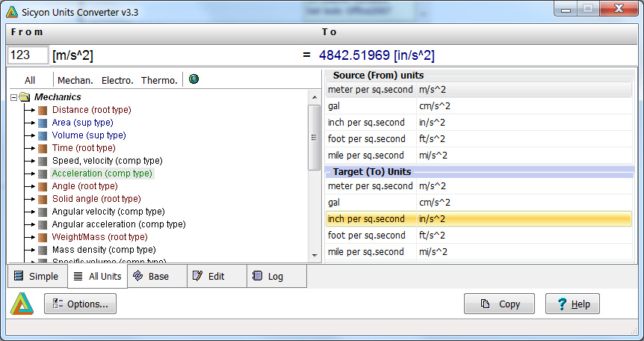Click the Angle root type icon
Viewport: 644px width, 341px height.
coord(43,187)
